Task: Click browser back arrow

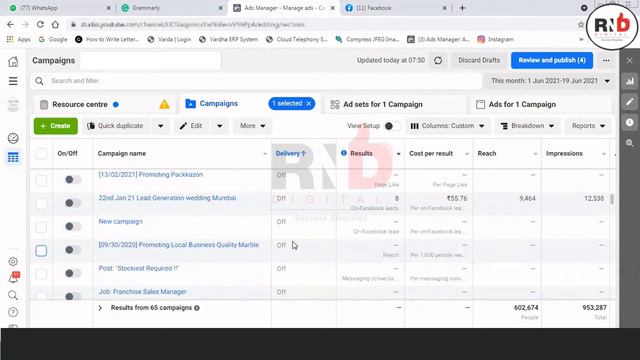Action: tap(10, 24)
